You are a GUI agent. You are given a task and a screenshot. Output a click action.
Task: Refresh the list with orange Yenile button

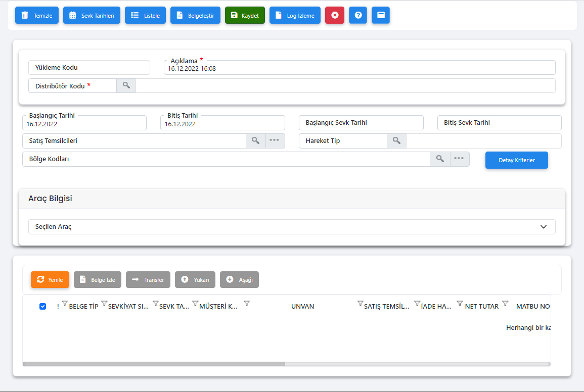(50, 280)
